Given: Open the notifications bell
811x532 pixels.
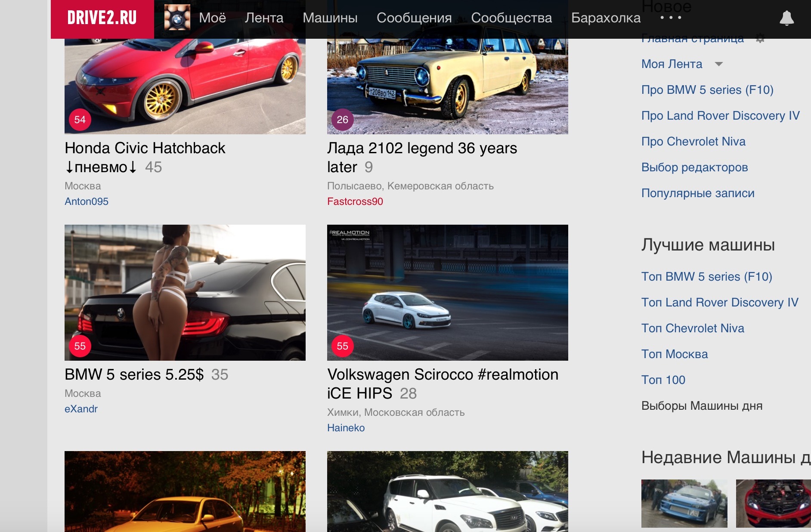Looking at the screenshot, I should coord(786,18).
